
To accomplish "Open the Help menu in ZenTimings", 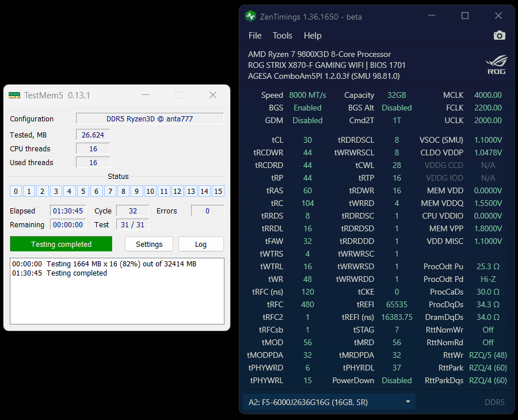I will click(x=313, y=36).
